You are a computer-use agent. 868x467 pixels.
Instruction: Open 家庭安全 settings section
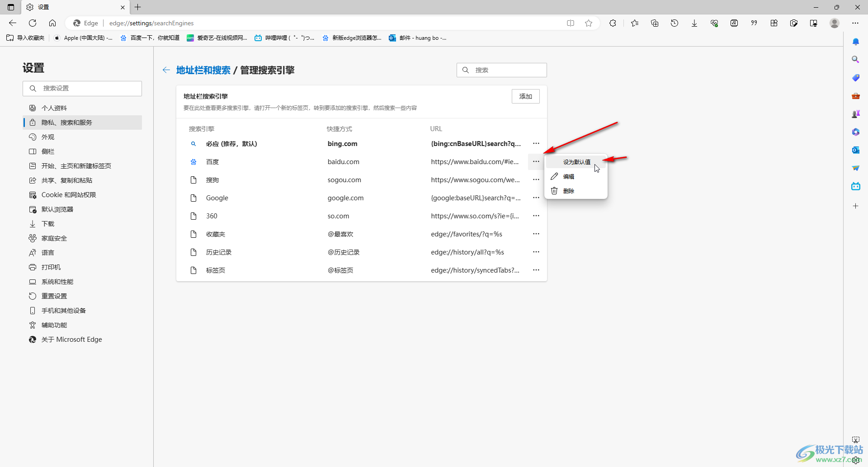click(x=82, y=238)
